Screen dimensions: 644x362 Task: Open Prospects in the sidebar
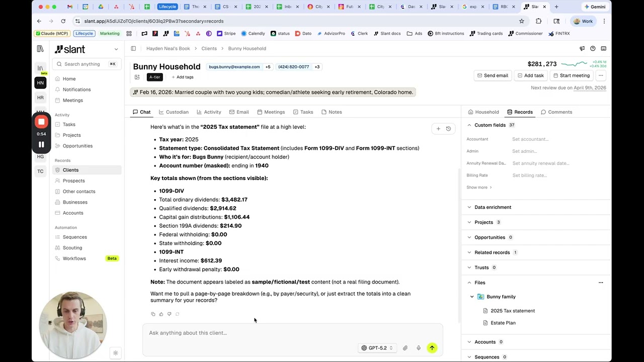coord(74,181)
